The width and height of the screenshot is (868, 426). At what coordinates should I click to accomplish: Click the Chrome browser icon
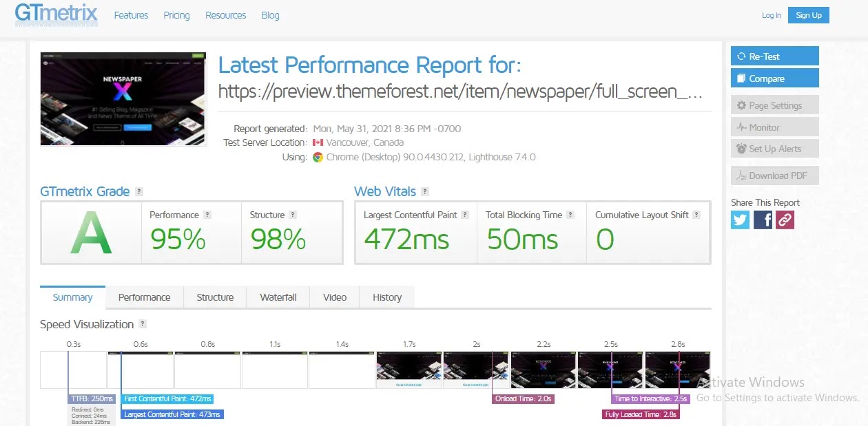pyautogui.click(x=318, y=157)
